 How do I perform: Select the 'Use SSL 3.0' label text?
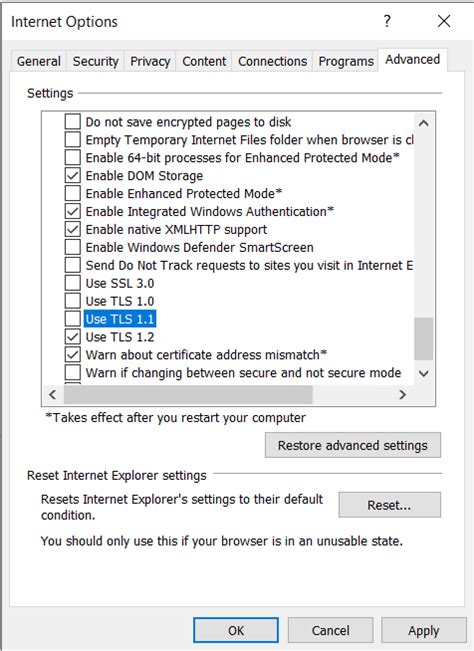coord(120,283)
